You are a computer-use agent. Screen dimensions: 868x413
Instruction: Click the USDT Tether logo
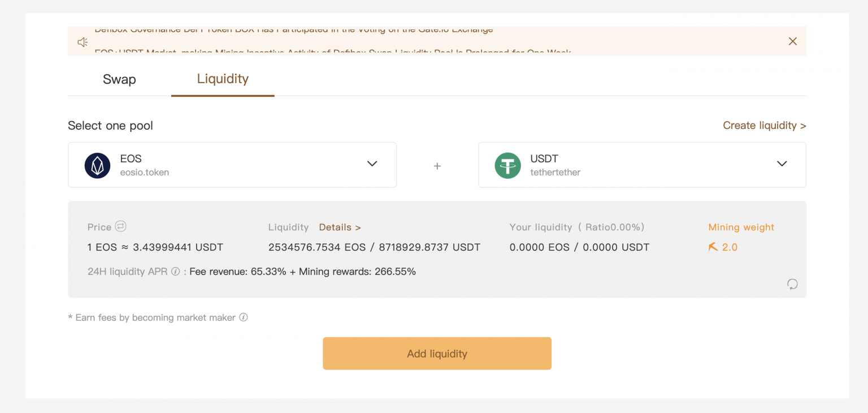507,165
